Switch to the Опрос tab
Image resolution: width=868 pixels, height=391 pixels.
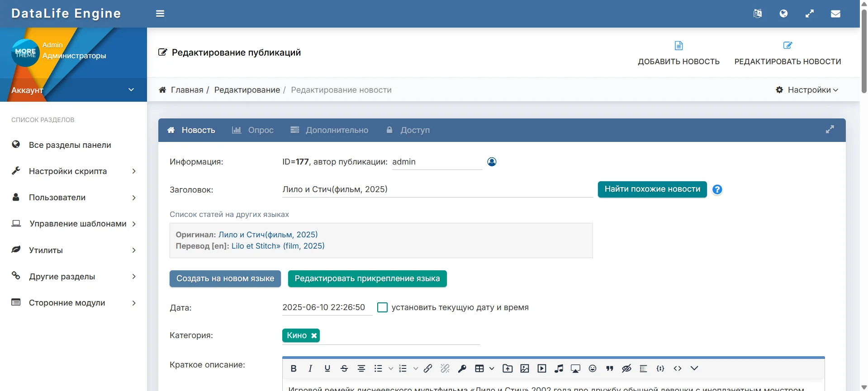[253, 130]
